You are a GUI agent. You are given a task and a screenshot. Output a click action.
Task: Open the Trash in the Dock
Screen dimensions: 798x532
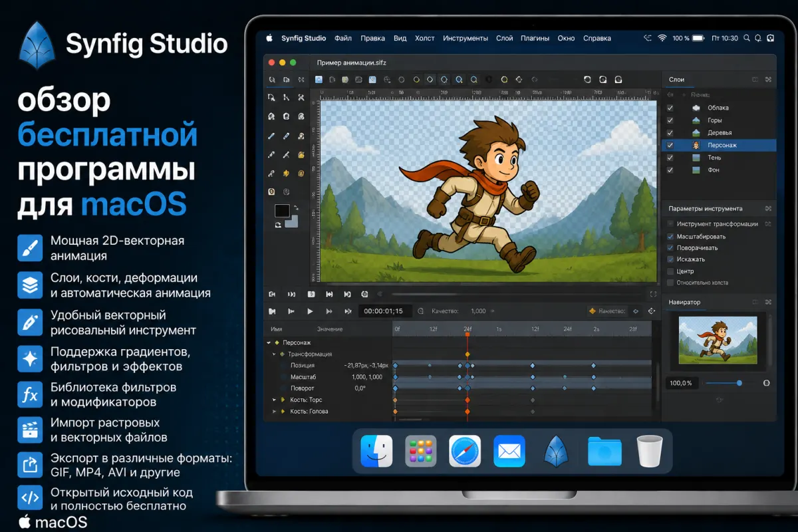(x=650, y=452)
